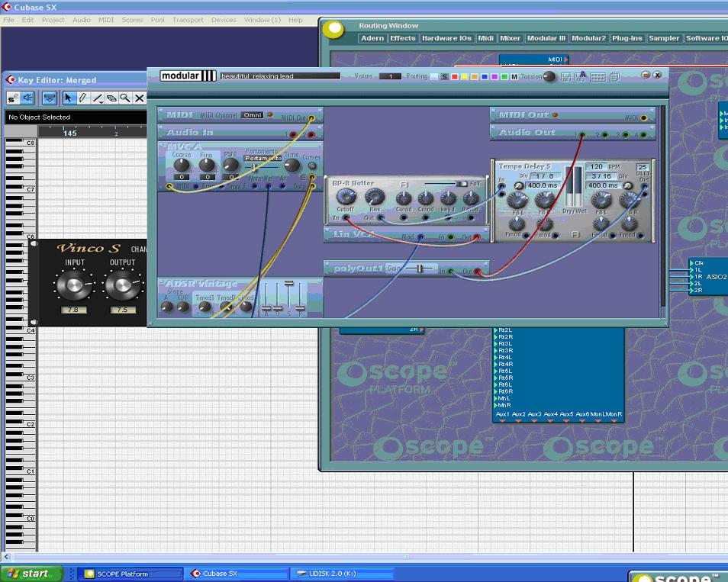Click the BP-8 Buller Out jack
728x582 pixels.
pos(380,217)
